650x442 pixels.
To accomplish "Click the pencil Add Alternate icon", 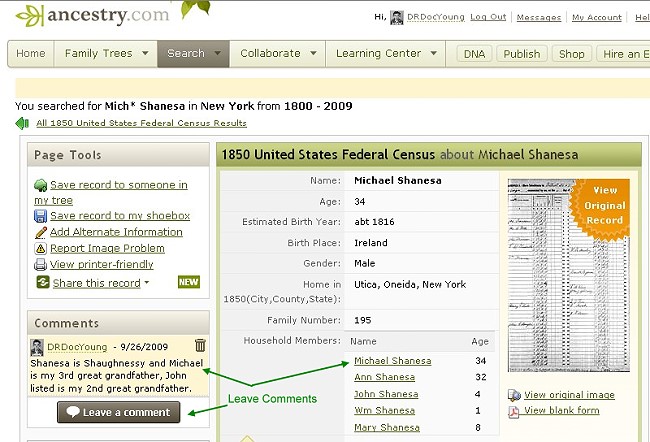I will [41, 232].
